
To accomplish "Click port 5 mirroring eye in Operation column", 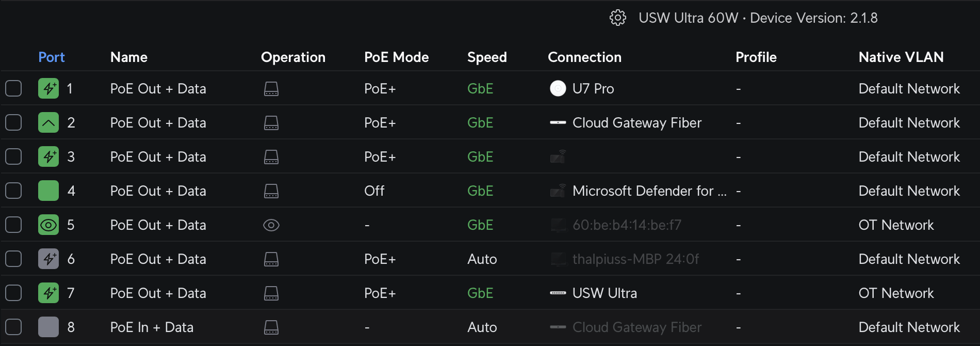I will pos(271,225).
